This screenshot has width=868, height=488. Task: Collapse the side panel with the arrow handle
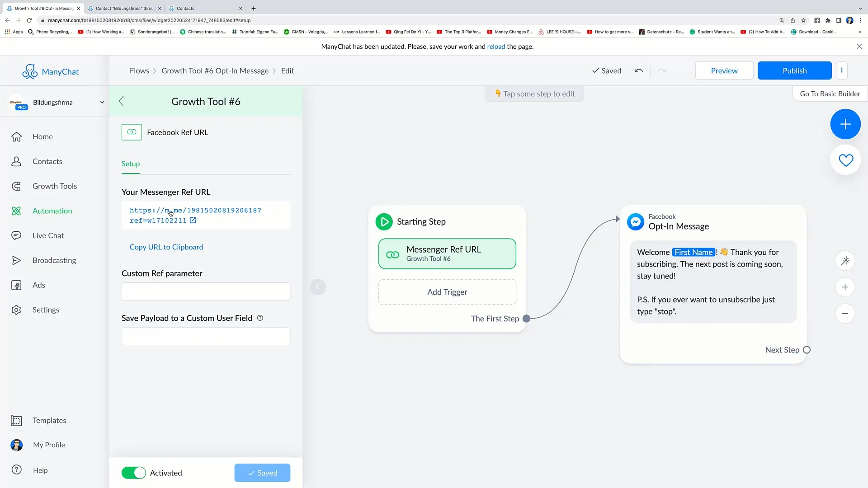pyautogui.click(x=318, y=287)
